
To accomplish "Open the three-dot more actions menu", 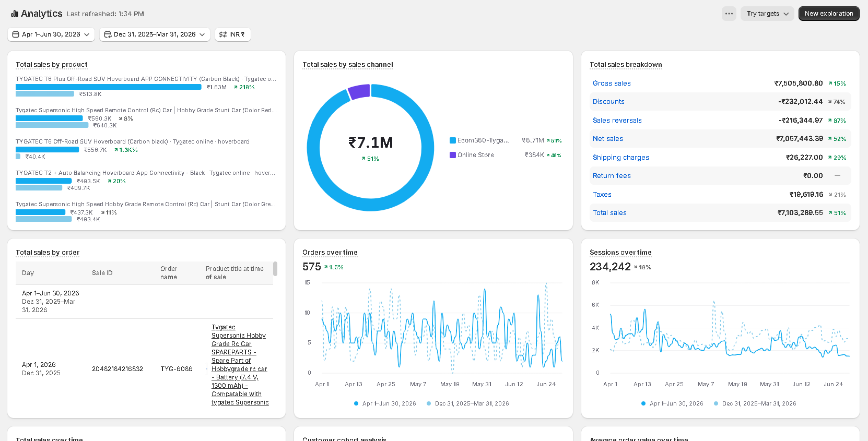I will coord(729,14).
